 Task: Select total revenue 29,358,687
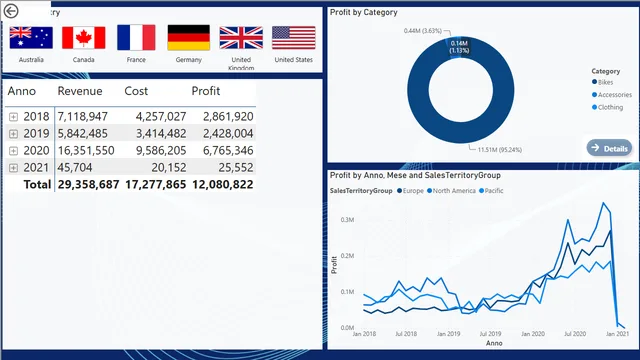tap(88, 184)
